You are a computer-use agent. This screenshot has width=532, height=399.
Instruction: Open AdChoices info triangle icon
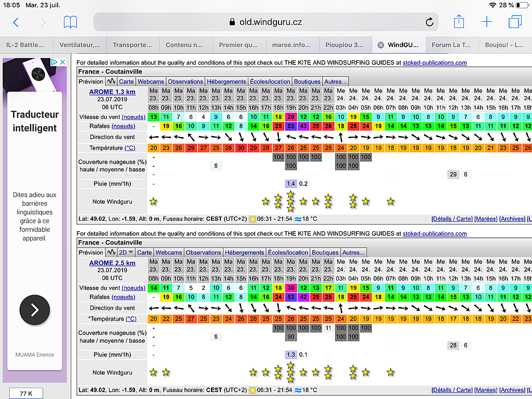(54, 62)
